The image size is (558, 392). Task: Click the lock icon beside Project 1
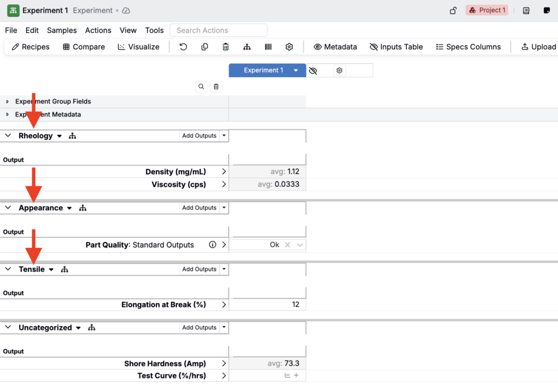click(453, 10)
